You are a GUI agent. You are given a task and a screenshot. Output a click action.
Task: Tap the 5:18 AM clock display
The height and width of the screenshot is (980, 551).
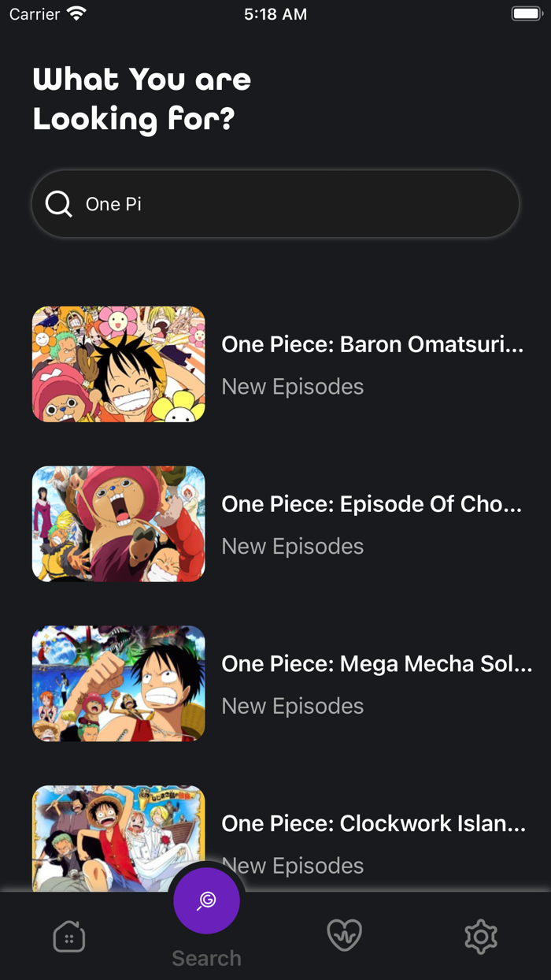click(275, 13)
